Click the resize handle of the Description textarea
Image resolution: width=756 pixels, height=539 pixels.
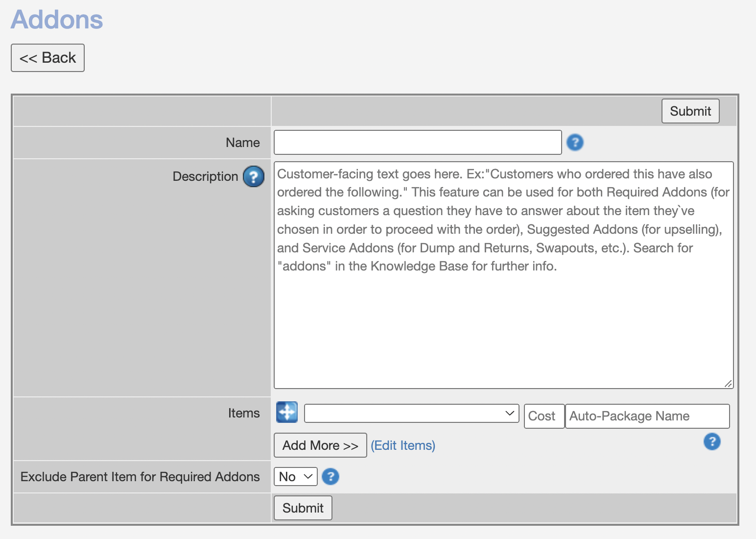click(x=728, y=384)
